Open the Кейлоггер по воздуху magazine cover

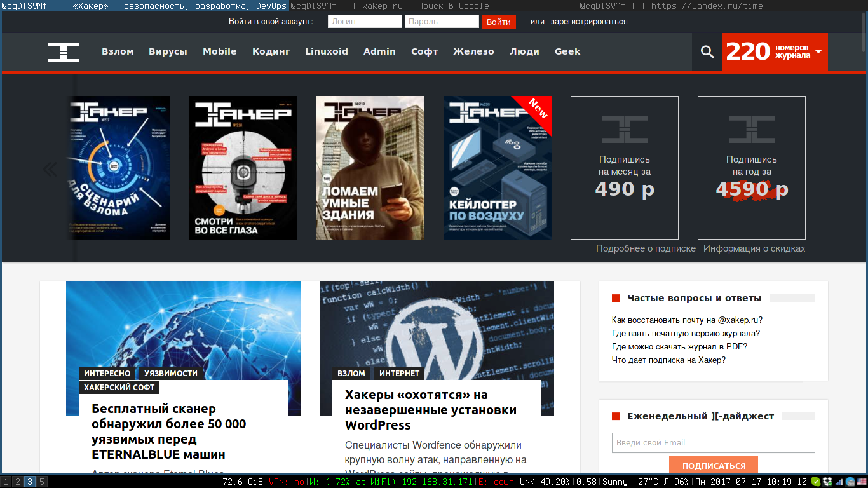tap(497, 168)
